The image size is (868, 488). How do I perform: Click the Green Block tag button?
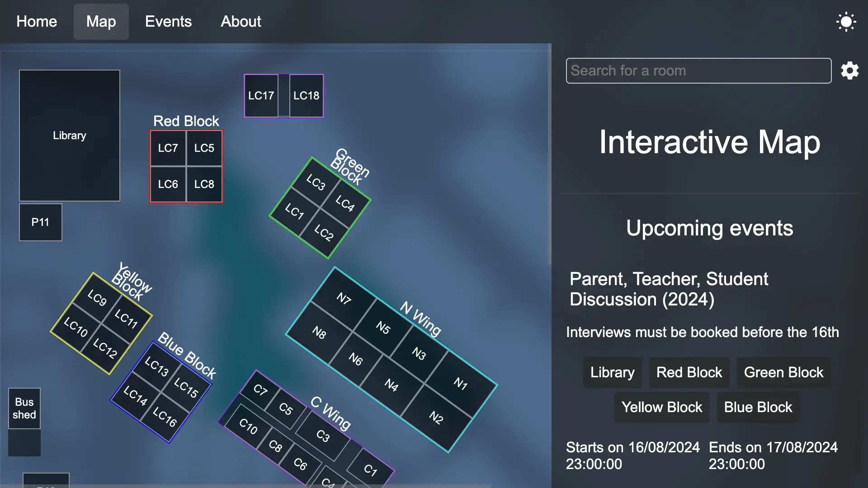(x=783, y=372)
